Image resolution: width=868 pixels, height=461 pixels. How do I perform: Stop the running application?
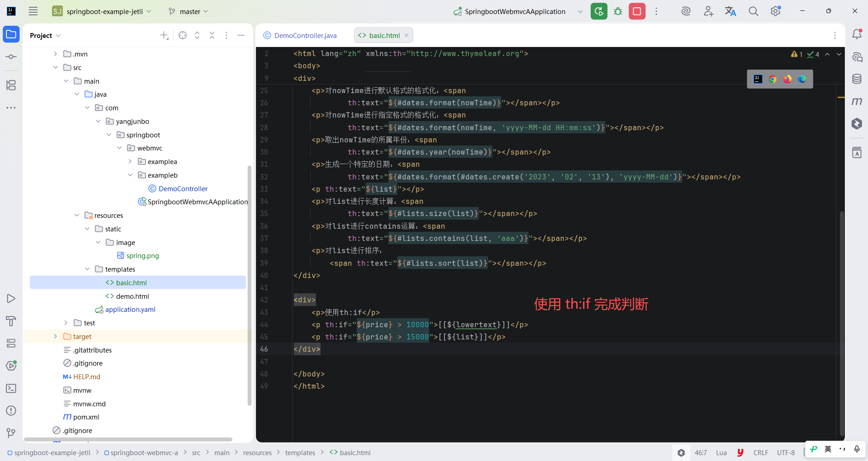[637, 11]
